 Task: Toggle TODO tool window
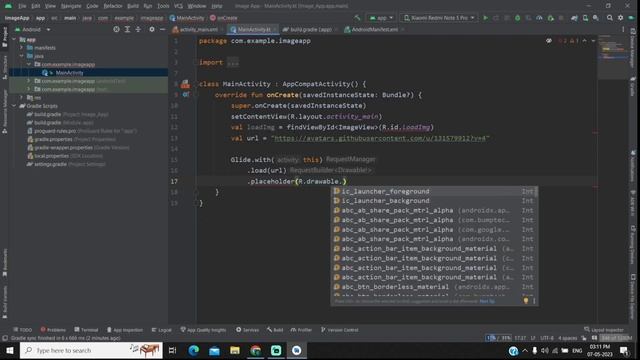[22, 330]
